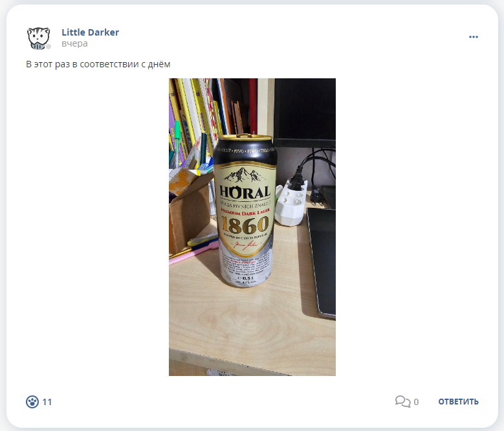504x431 pixels.
Task: Click the grey status dot on avatar
Action: (x=49, y=47)
